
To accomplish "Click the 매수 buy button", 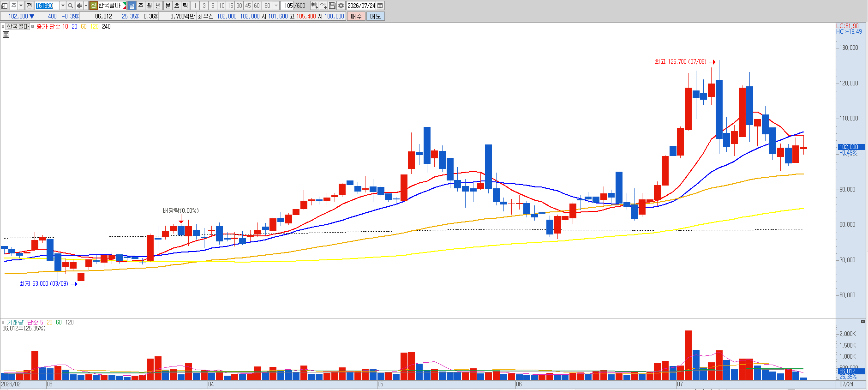I will click(x=356, y=16).
